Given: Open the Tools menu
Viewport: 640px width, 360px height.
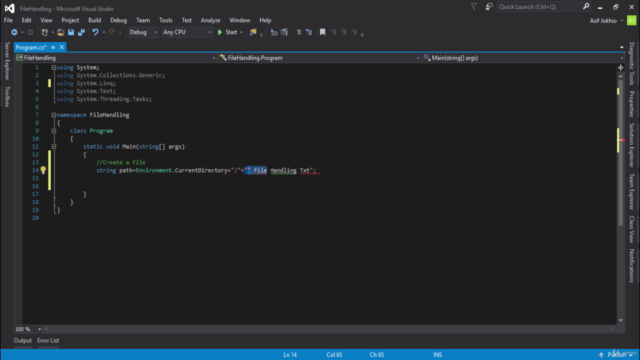Looking at the screenshot, I should click(166, 20).
